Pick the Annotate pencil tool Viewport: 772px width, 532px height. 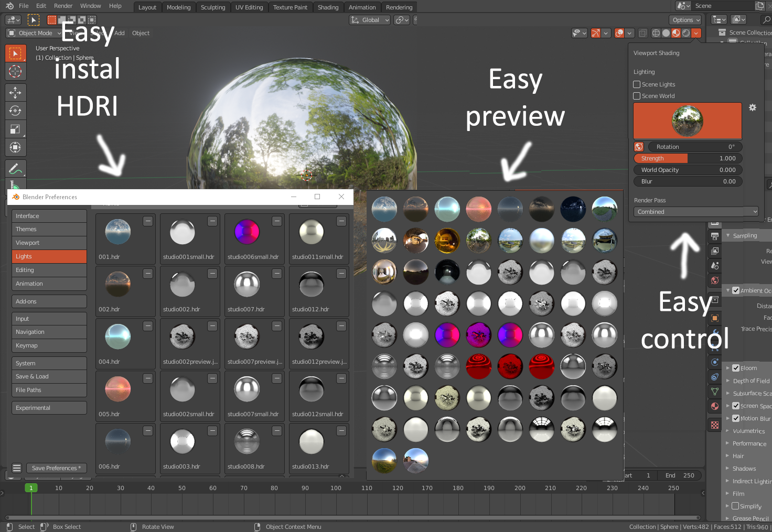[15, 169]
